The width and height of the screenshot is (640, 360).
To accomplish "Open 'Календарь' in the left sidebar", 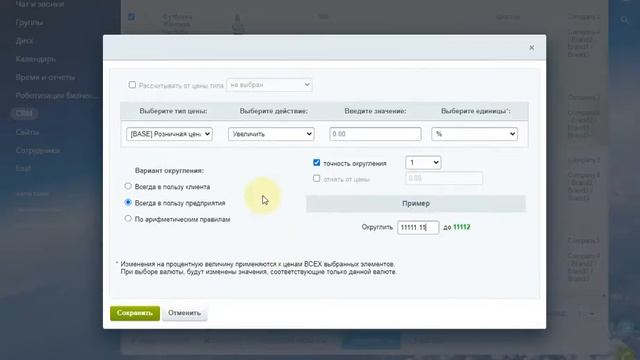I will pos(36,59).
